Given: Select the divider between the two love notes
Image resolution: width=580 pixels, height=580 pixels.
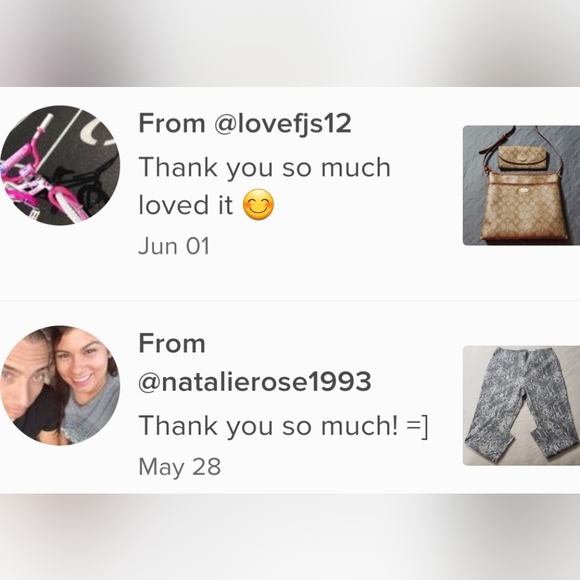Looking at the screenshot, I should pos(290,301).
